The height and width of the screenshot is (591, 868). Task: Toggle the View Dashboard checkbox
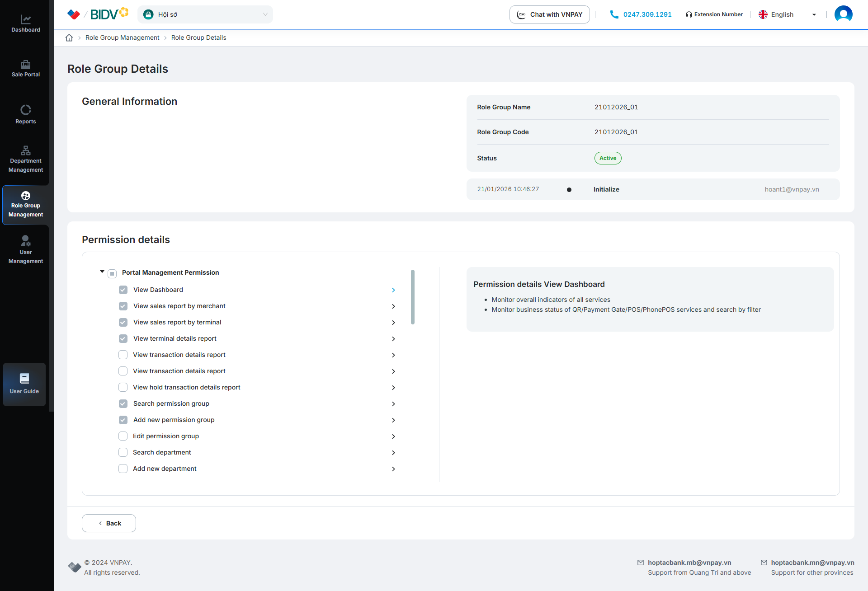click(x=123, y=290)
